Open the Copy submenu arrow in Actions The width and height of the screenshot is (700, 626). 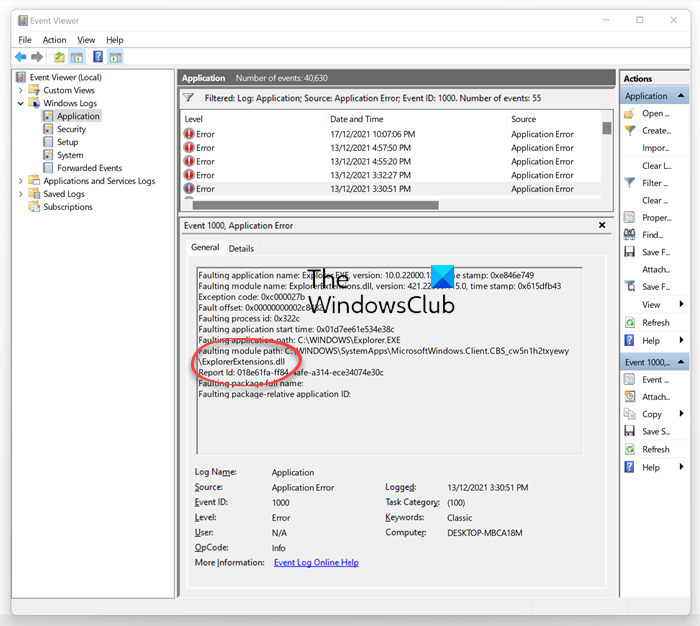click(681, 413)
